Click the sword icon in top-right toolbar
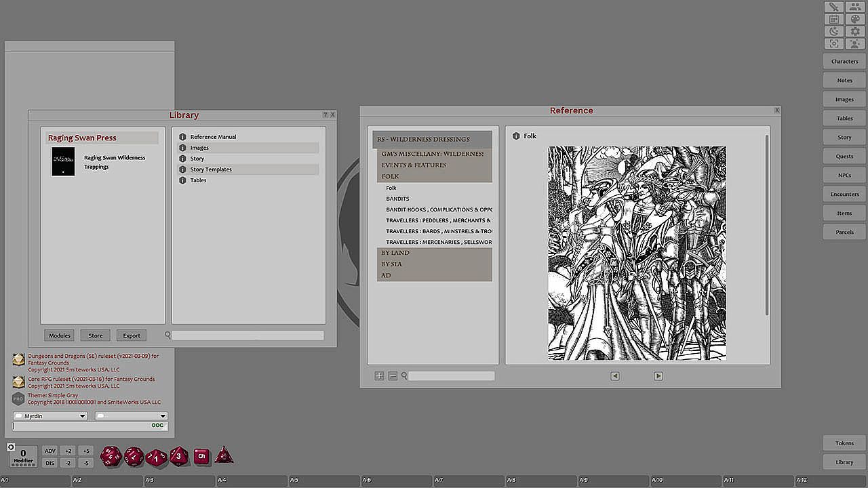Viewport: 868px width, 488px height. click(x=834, y=7)
